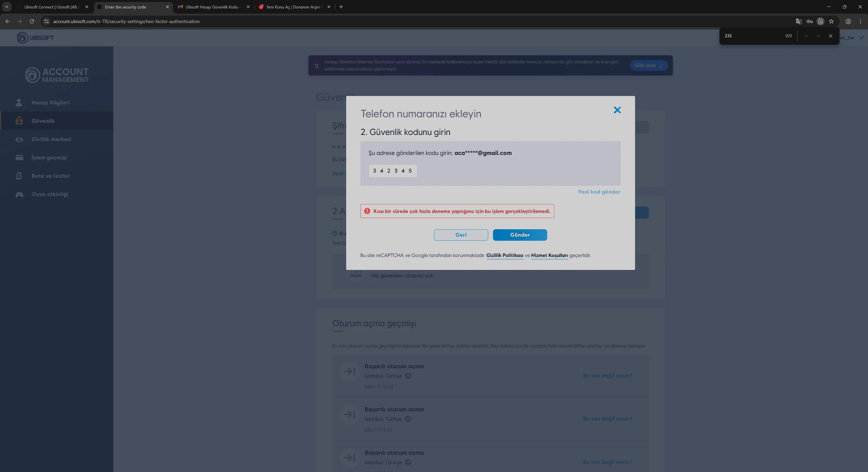Expand the account username dropdown chevron

tap(861, 38)
